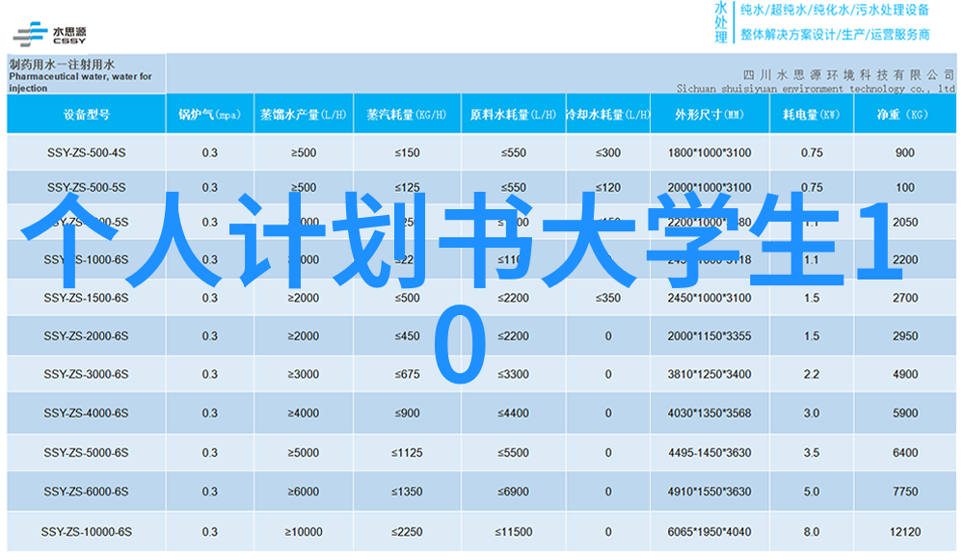The image size is (964, 560).
Task: Open the 纯水/超纯水/纯化水/污水处理设备 text link
Action: point(835,11)
